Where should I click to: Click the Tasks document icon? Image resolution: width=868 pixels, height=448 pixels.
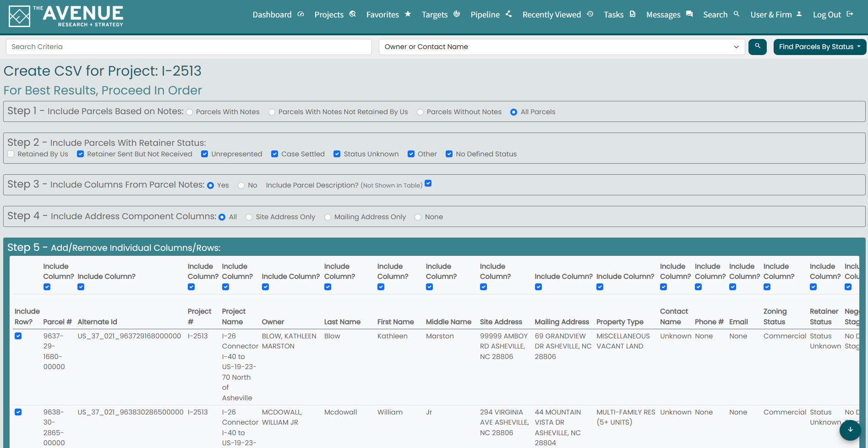(633, 14)
